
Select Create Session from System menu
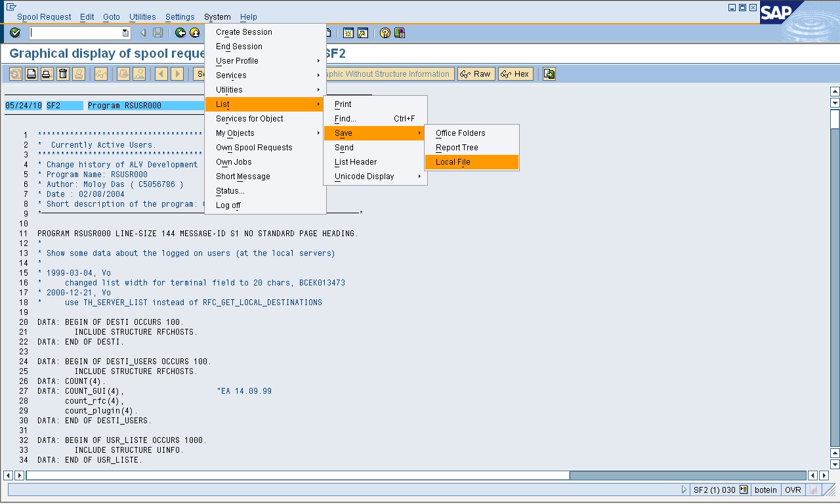click(265, 32)
